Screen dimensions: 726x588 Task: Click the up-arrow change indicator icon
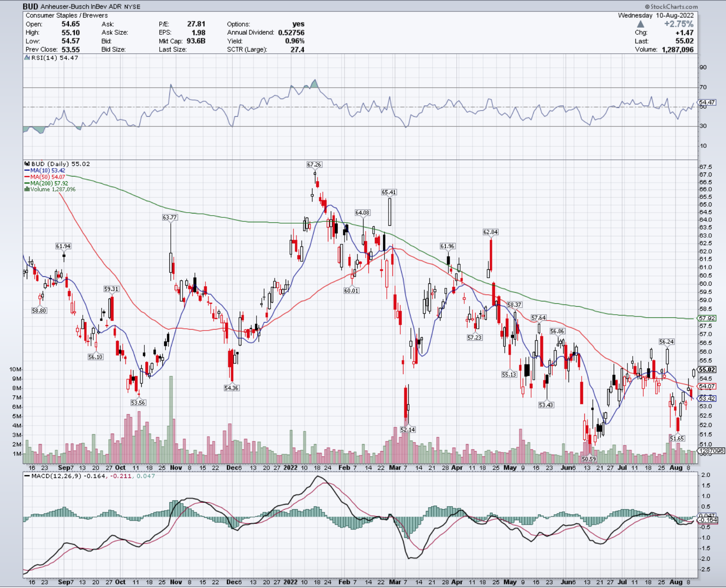pos(641,24)
